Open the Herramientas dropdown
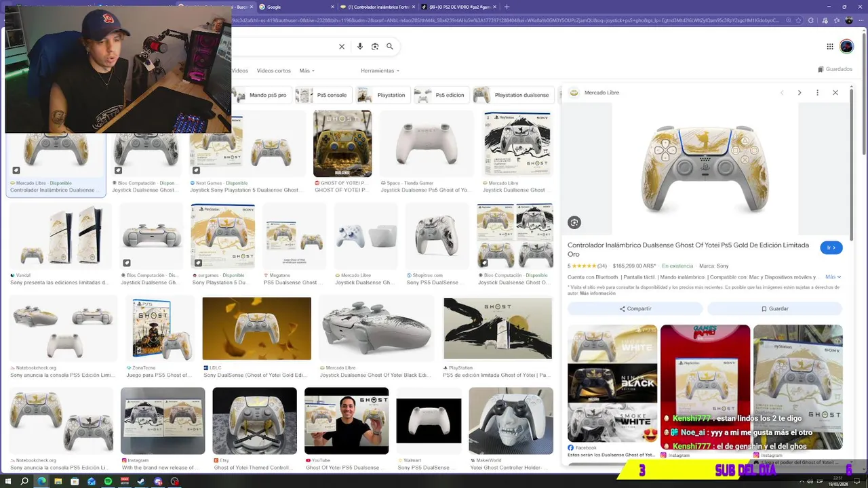Screen dimensions: 868x488 coord(380,70)
